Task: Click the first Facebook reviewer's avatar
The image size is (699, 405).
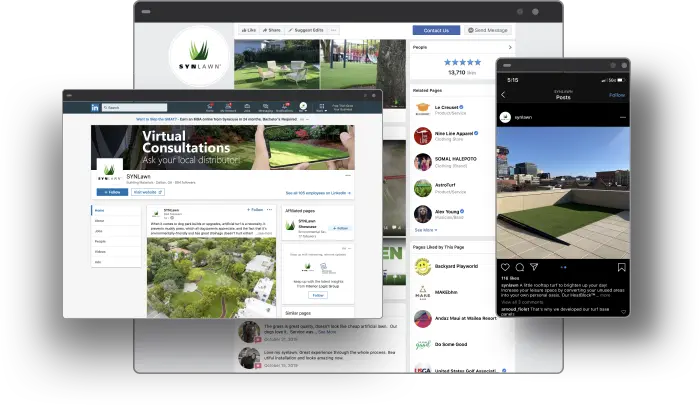Action: coord(249,332)
